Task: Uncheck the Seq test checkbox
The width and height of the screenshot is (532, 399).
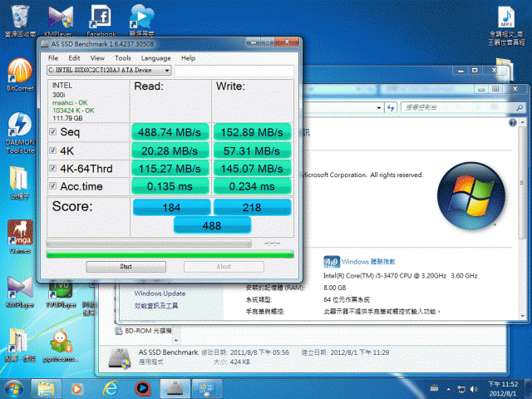Action: point(52,131)
